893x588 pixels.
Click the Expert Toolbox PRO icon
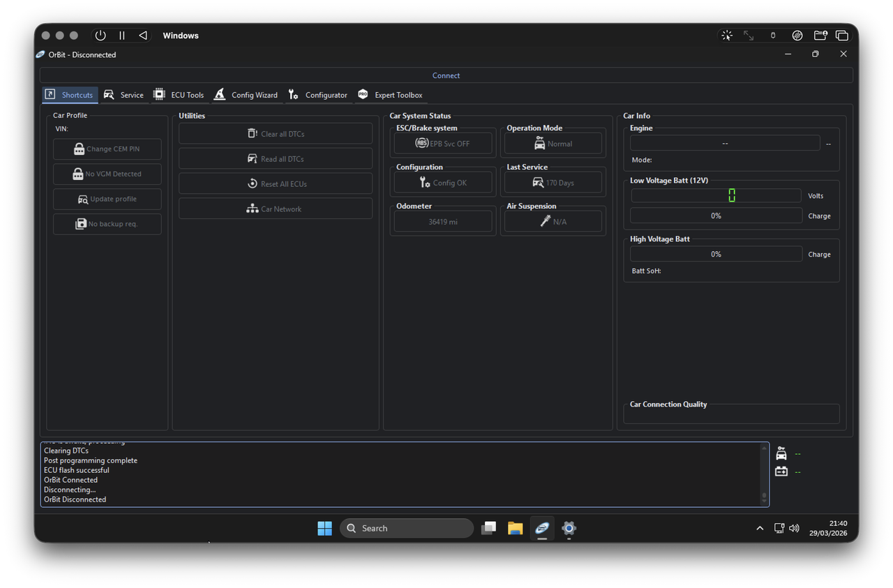tap(363, 94)
